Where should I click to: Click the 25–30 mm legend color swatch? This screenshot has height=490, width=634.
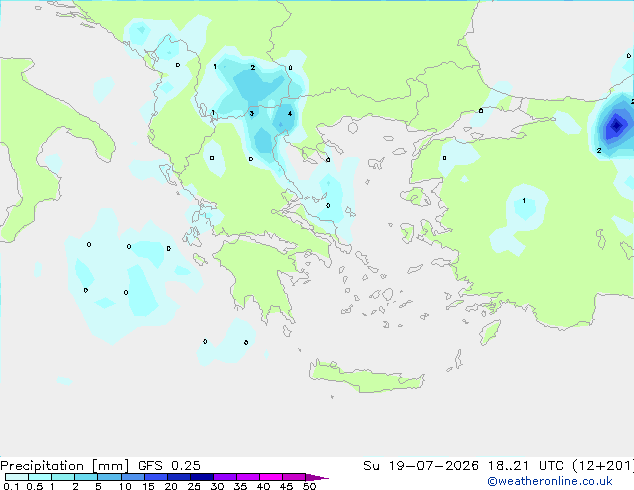[x=201, y=477]
